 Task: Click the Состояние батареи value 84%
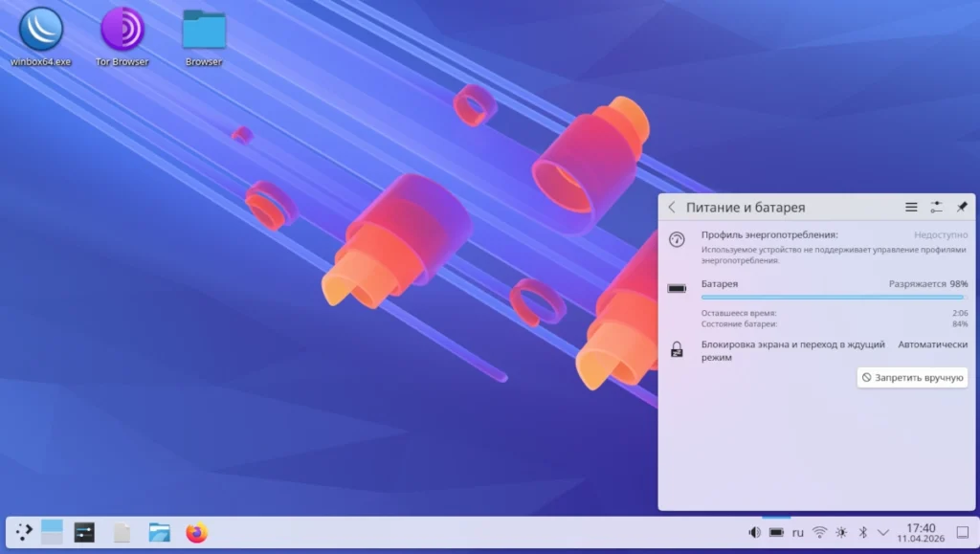(960, 324)
